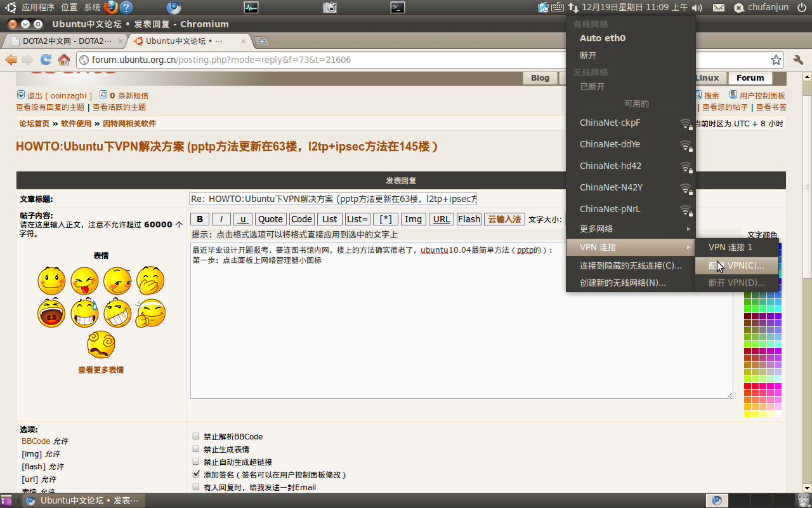The height and width of the screenshot is (508, 812).
Task: Click the network manager arrows icon
Action: pos(573,7)
